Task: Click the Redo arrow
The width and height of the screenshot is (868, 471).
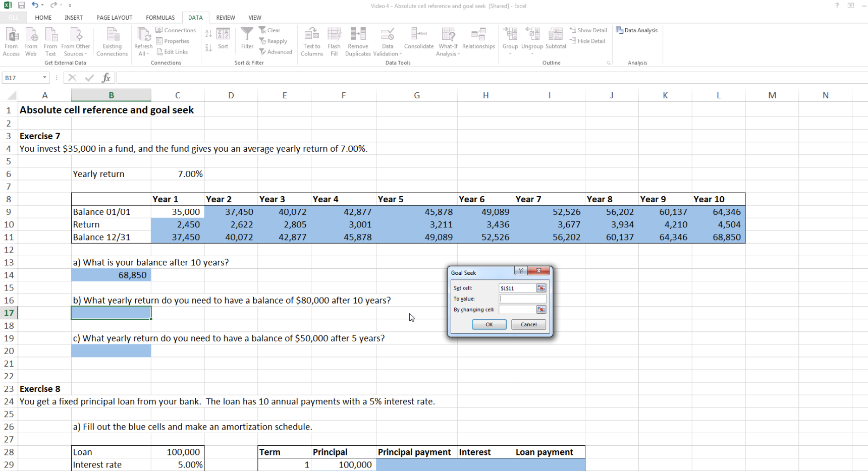Action: [53, 5]
